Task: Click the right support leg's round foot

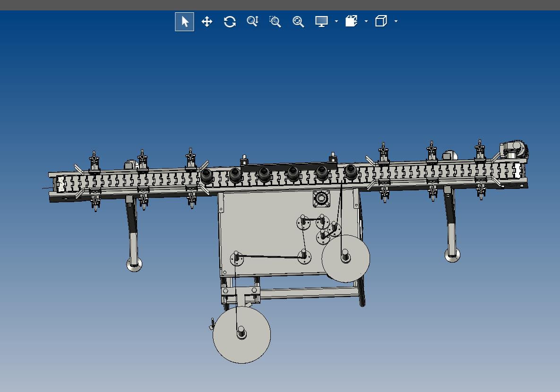Action: [453, 255]
